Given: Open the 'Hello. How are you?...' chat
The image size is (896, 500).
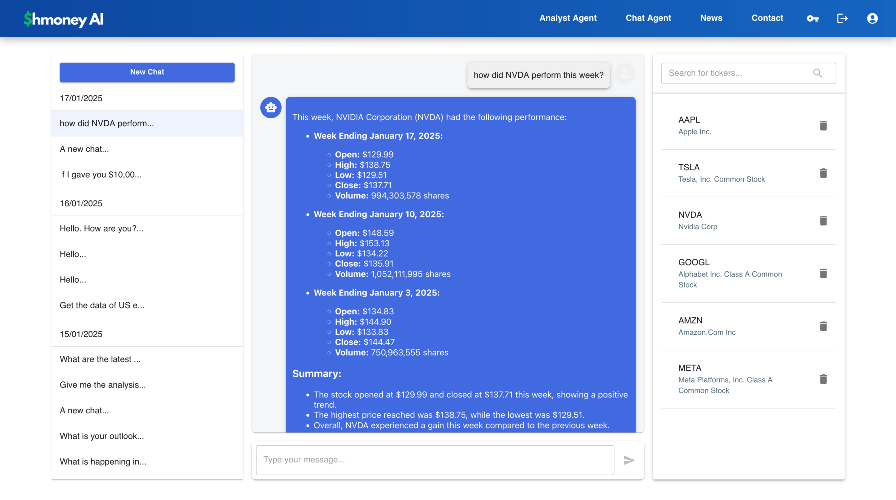Looking at the screenshot, I should pyautogui.click(x=147, y=229).
